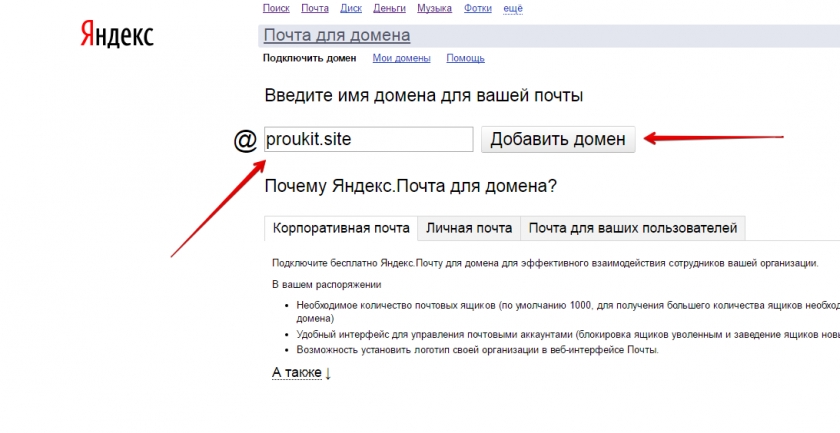Open the Мои домены page
The image size is (840, 433).
(401, 58)
